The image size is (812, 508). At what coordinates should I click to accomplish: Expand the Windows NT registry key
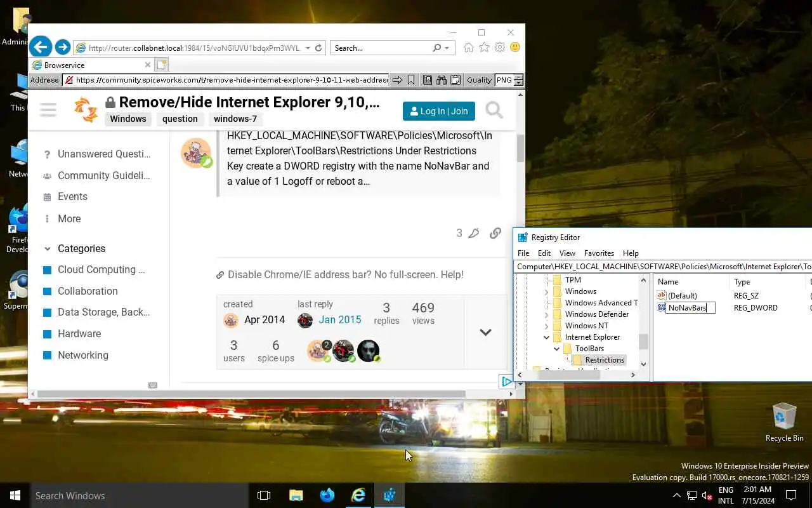point(546,326)
